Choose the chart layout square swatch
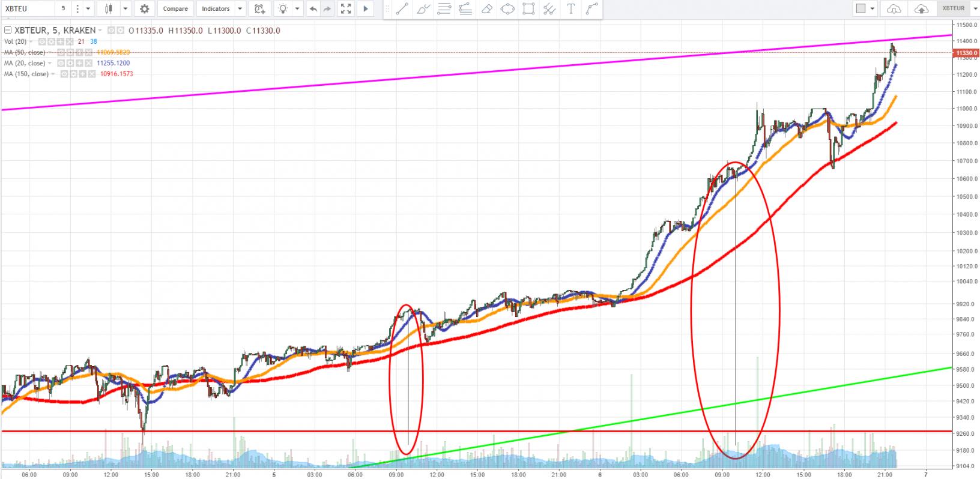 (x=861, y=8)
